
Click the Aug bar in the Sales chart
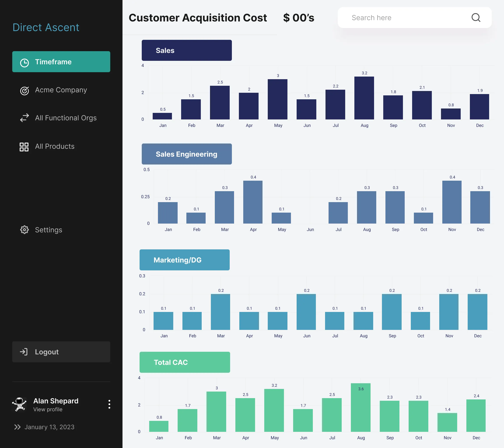tap(364, 98)
